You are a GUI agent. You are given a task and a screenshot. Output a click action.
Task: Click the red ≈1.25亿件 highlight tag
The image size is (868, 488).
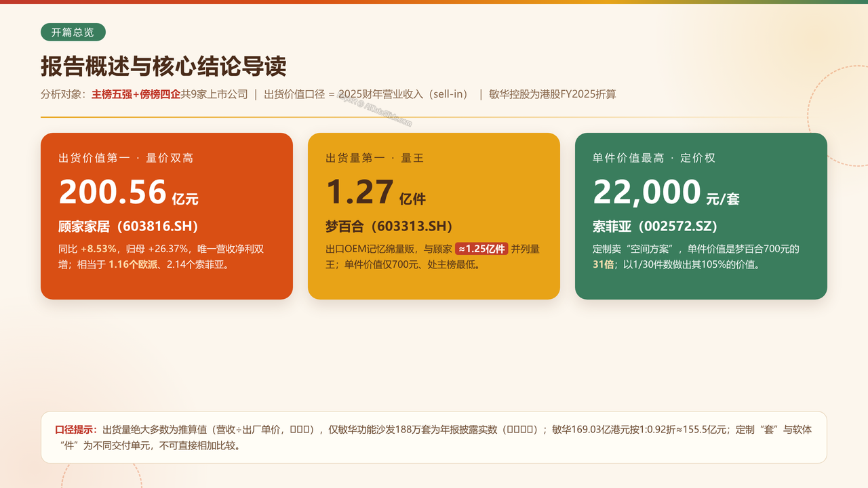coord(481,249)
